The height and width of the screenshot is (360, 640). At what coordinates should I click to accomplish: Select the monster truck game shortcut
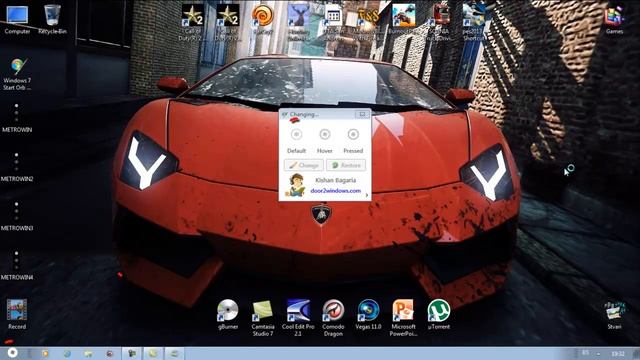(x=403, y=19)
